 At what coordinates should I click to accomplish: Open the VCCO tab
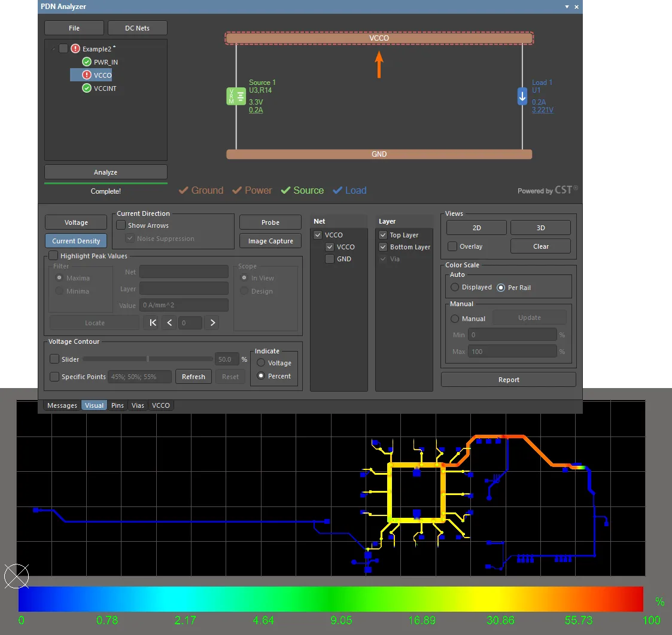click(x=161, y=405)
